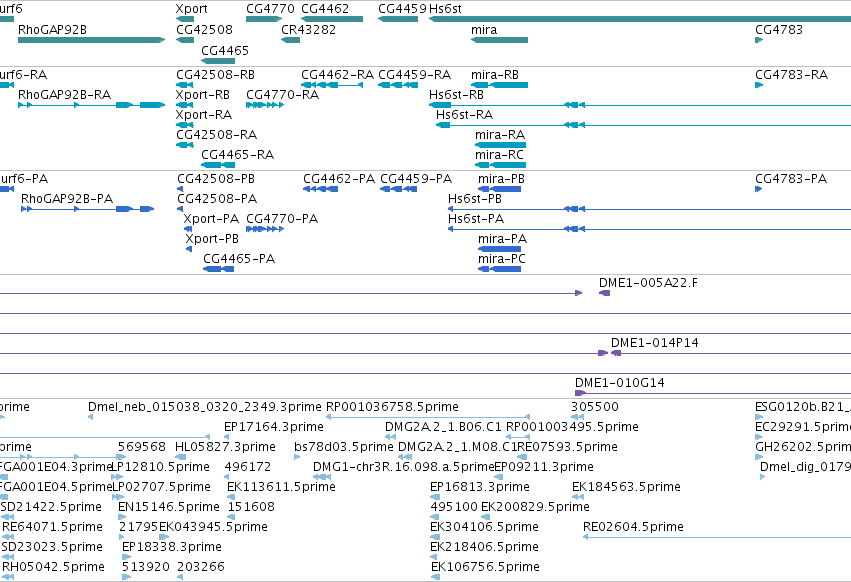Viewport: 851px width, 582px height.
Task: Select Dmel_neb_015038_0320_2349.3prime
Action: (90, 417)
